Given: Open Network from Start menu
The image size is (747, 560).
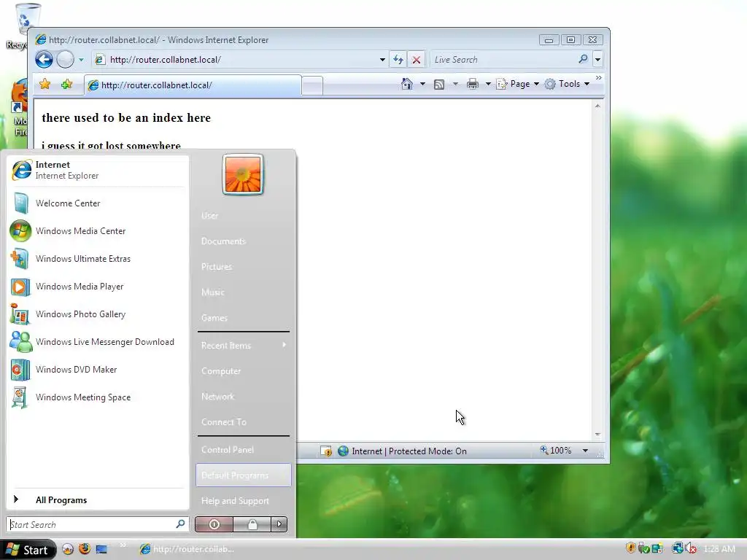Looking at the screenshot, I should (x=243, y=397).
